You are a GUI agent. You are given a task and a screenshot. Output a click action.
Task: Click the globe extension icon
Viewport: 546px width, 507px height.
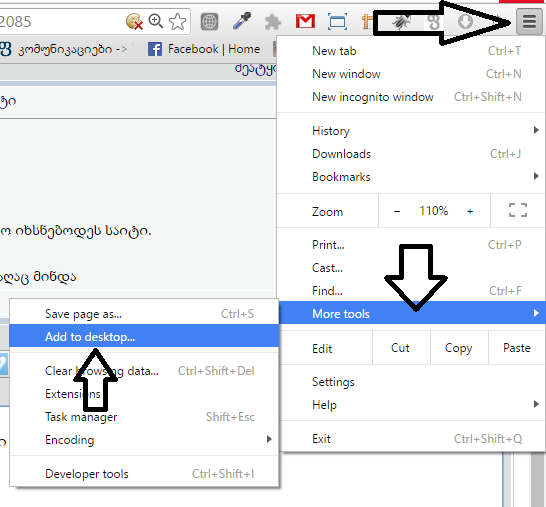click(x=209, y=22)
